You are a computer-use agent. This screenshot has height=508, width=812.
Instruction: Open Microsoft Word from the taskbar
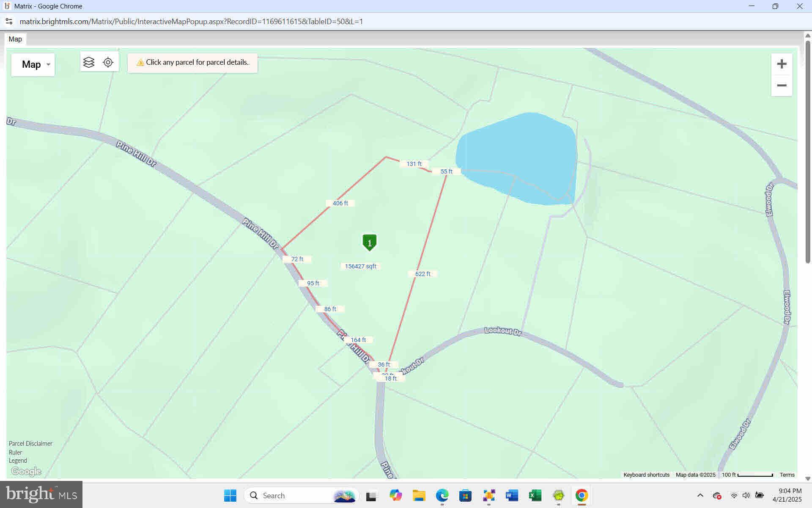[x=512, y=495]
